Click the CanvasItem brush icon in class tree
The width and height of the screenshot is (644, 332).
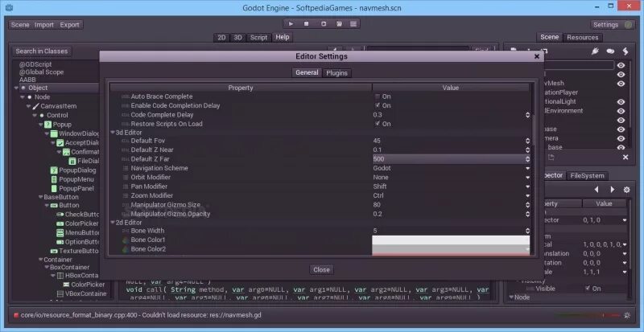tap(35, 106)
